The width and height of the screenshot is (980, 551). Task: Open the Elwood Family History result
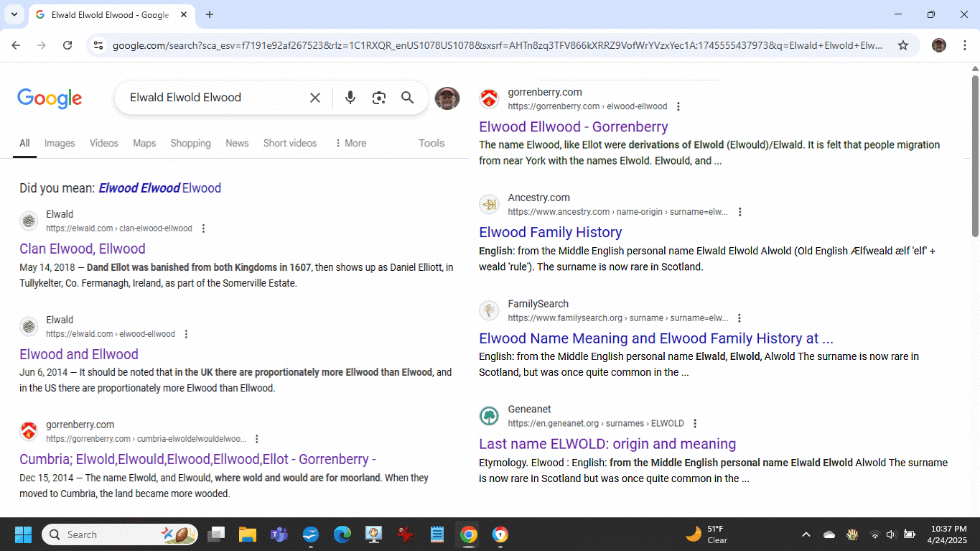click(x=551, y=232)
